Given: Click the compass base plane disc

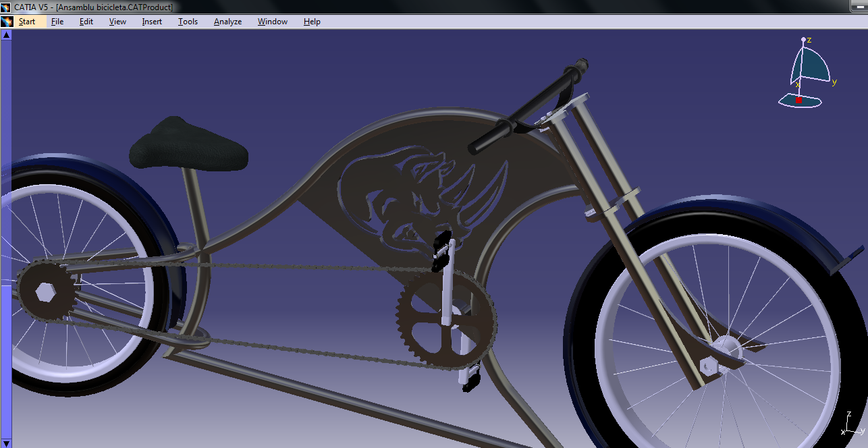Looking at the screenshot, I should point(800,101).
